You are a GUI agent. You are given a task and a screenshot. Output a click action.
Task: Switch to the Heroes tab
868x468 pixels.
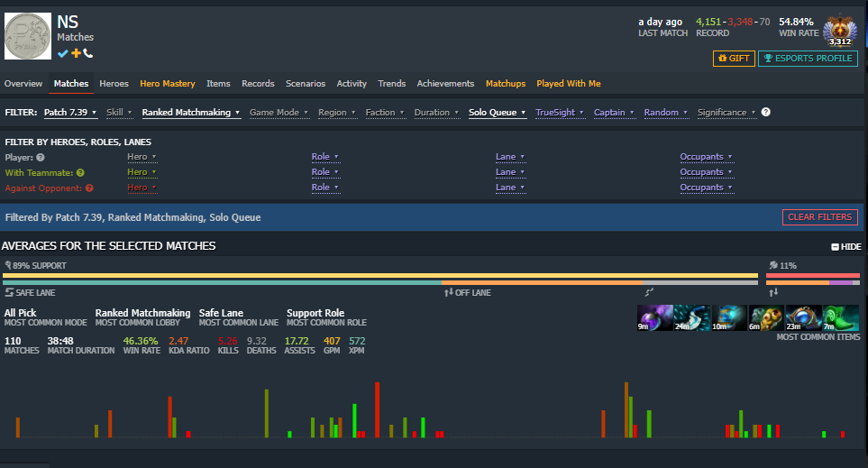114,84
